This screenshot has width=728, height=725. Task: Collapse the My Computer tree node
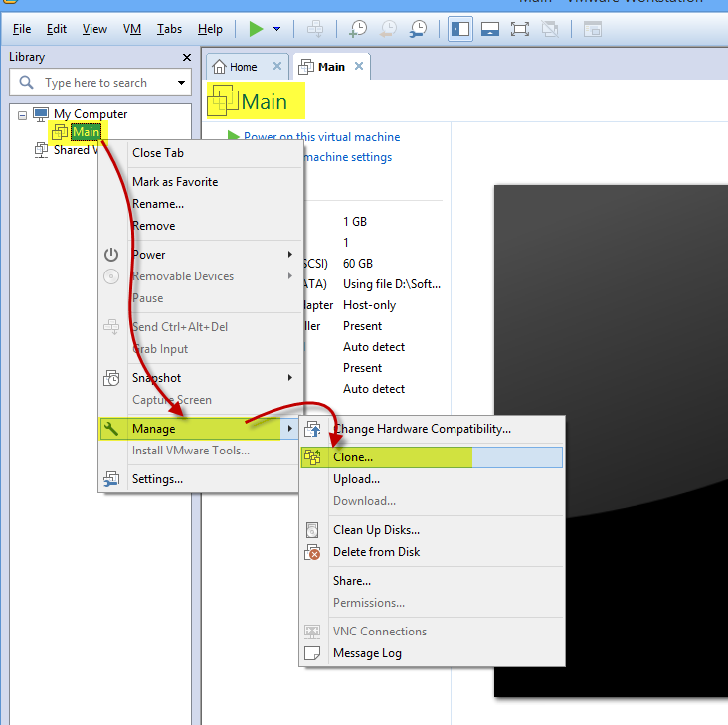(x=22, y=115)
